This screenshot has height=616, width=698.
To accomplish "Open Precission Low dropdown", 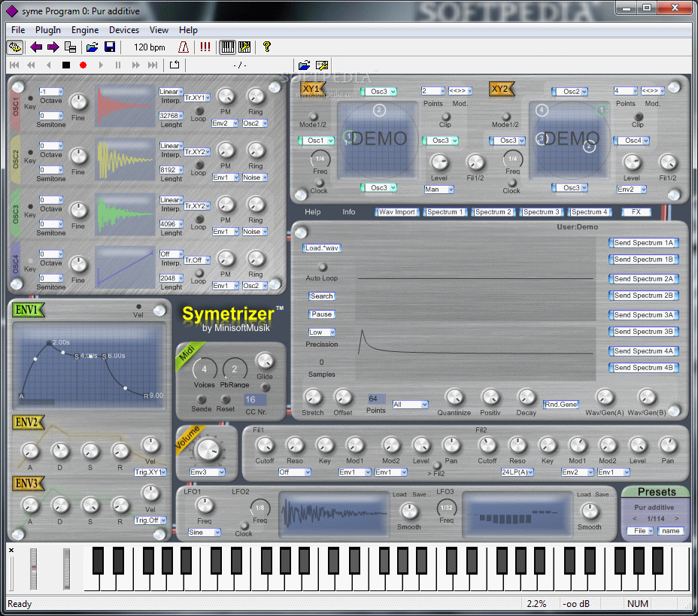I will (x=322, y=332).
